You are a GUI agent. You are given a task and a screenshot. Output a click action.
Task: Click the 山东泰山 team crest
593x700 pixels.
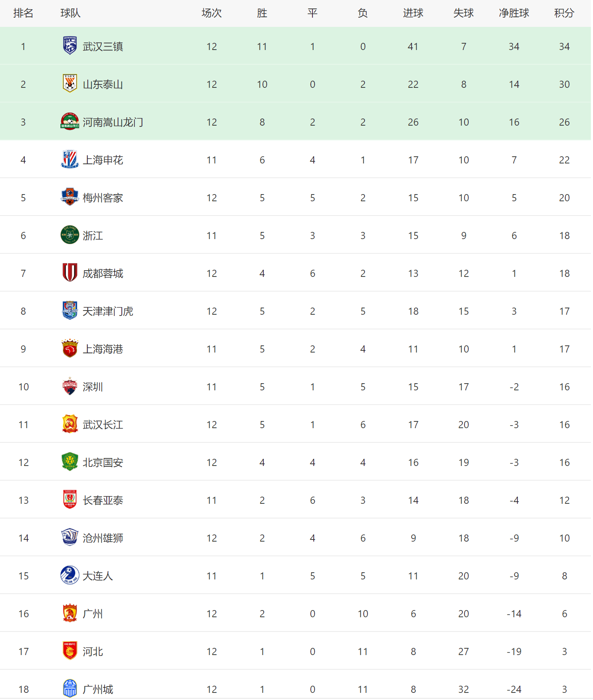click(x=70, y=84)
